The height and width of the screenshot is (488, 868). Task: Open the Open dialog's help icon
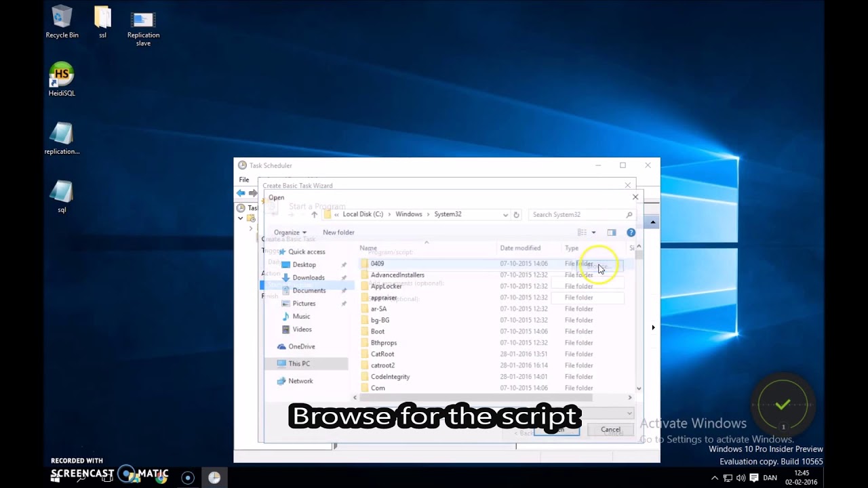tap(631, 232)
